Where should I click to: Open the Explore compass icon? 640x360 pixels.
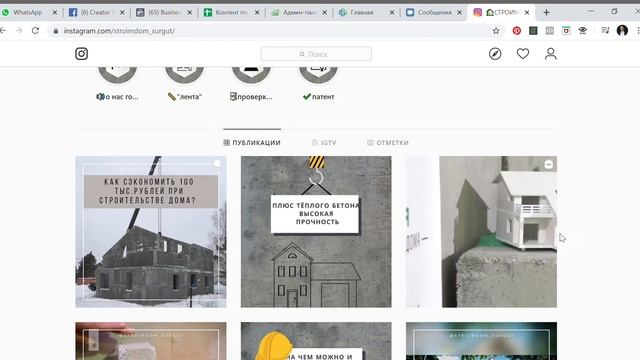click(495, 54)
